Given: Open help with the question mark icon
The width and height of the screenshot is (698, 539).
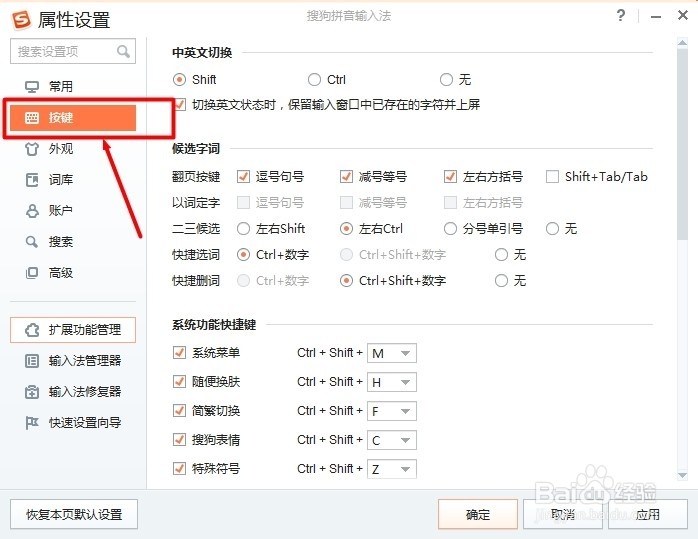Looking at the screenshot, I should (x=621, y=16).
